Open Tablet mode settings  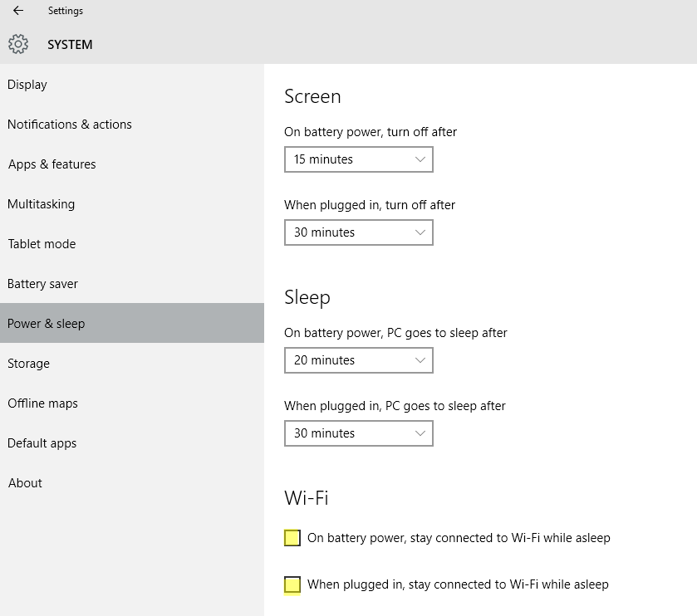[132, 244]
